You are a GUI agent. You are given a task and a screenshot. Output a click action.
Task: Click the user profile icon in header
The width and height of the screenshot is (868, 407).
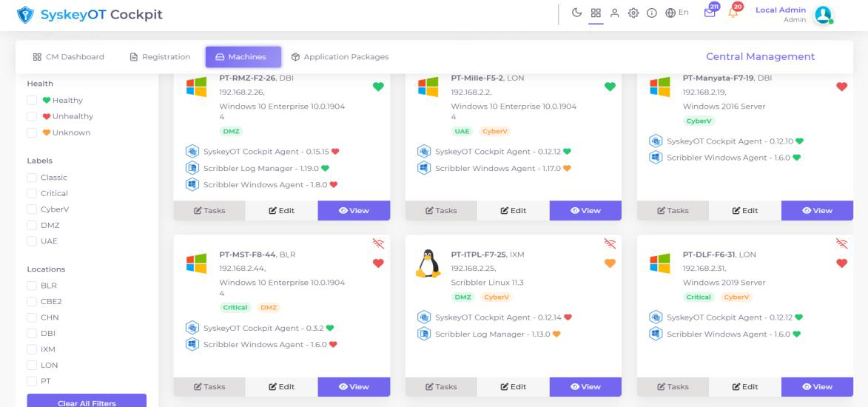(x=614, y=13)
